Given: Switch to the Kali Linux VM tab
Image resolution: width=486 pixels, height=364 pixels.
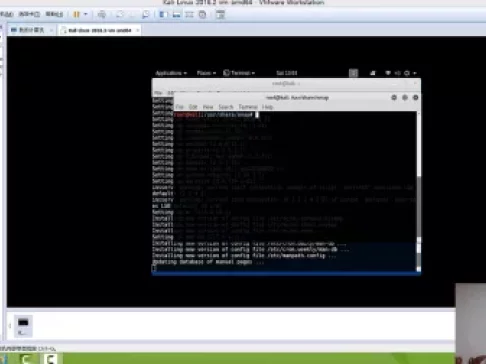Looking at the screenshot, I should click(x=99, y=30).
